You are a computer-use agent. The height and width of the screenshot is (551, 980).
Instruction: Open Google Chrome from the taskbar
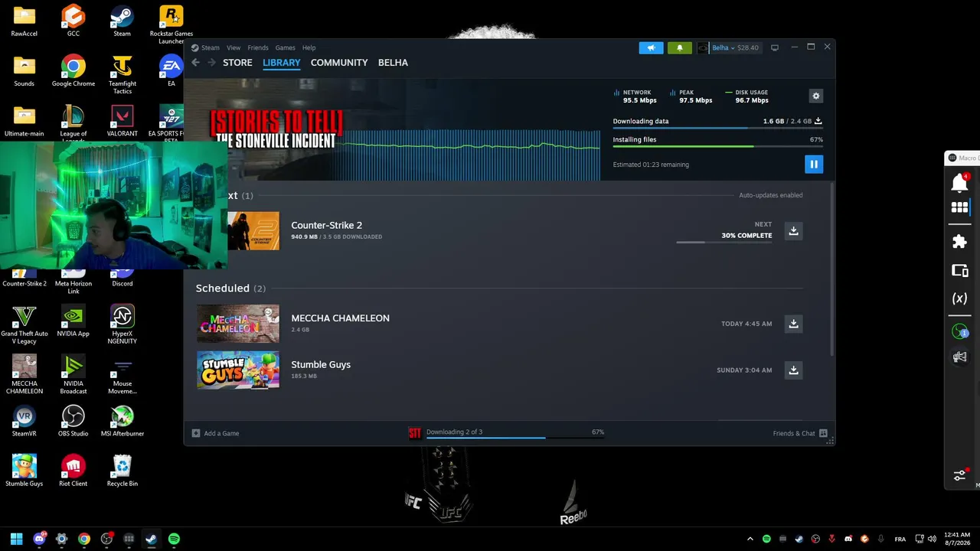pos(84,539)
